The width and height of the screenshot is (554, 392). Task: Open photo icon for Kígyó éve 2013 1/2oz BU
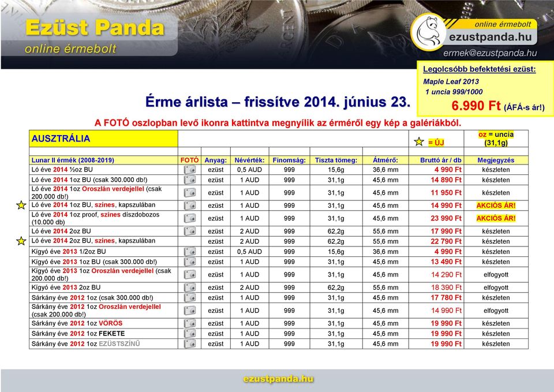pyautogui.click(x=190, y=252)
